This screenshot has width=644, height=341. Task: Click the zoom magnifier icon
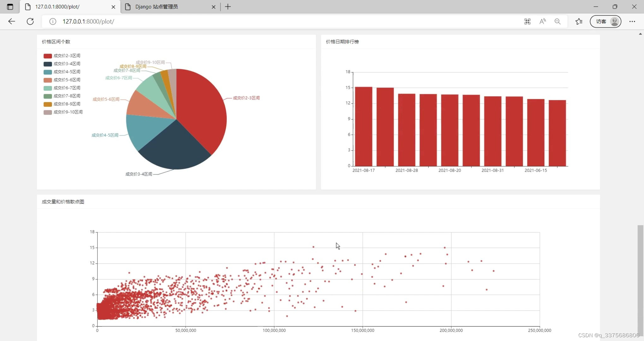558,21
